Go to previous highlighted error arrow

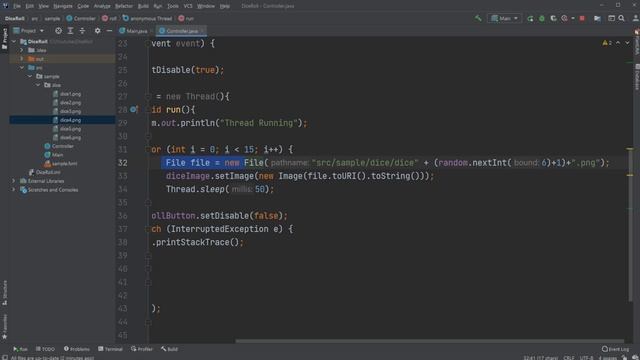[618, 43]
